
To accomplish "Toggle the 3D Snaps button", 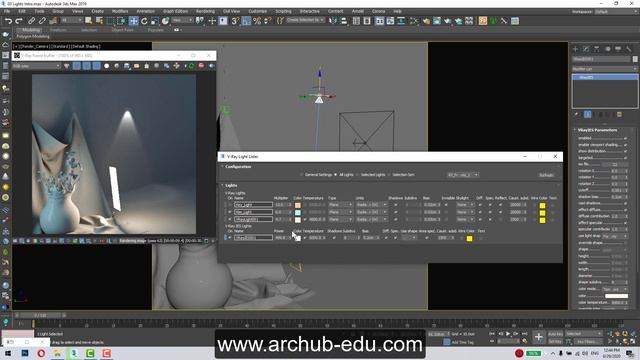I will (235, 21).
